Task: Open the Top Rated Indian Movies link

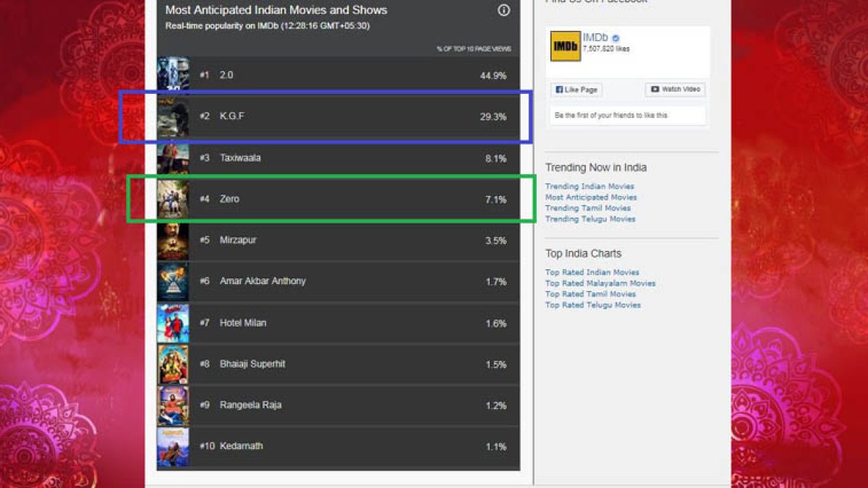Action: click(x=592, y=273)
